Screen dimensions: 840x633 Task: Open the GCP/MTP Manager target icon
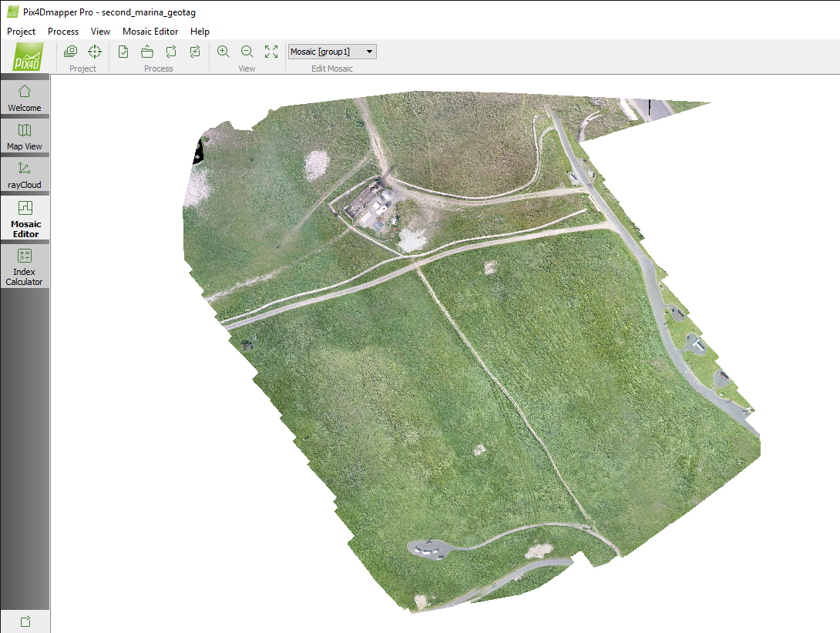(95, 52)
